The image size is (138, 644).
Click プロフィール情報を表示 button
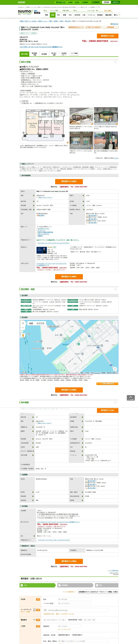(98, 592)
